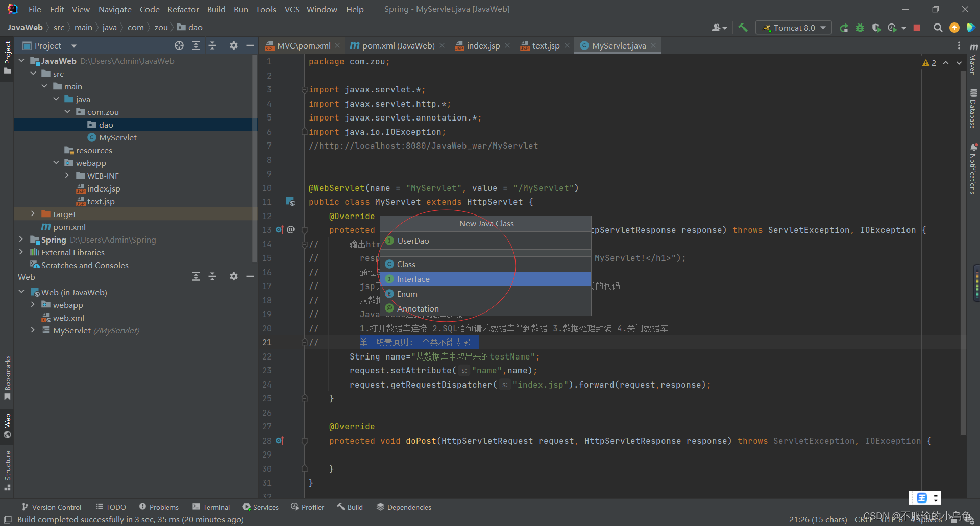Click caret position 21:26 in status bar

(818, 519)
